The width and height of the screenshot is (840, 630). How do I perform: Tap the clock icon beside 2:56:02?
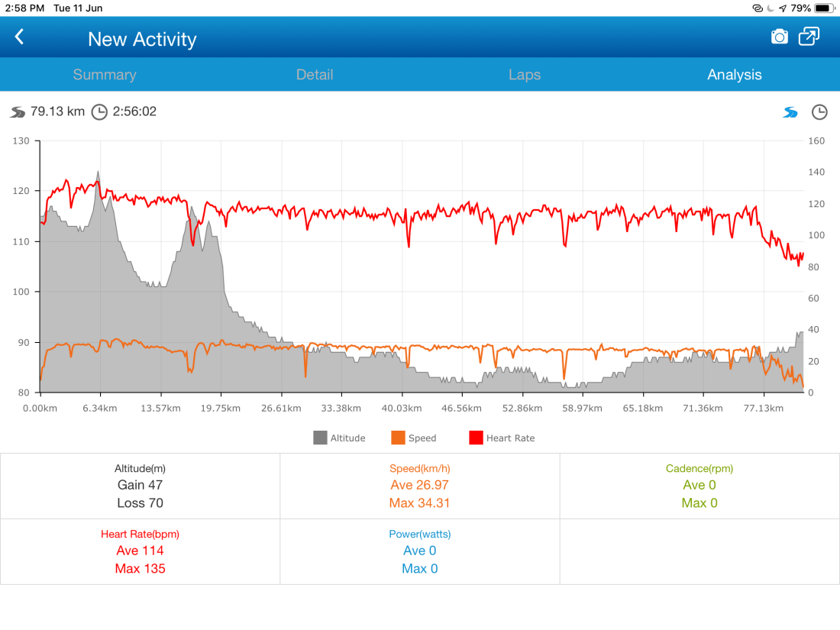tap(99, 112)
